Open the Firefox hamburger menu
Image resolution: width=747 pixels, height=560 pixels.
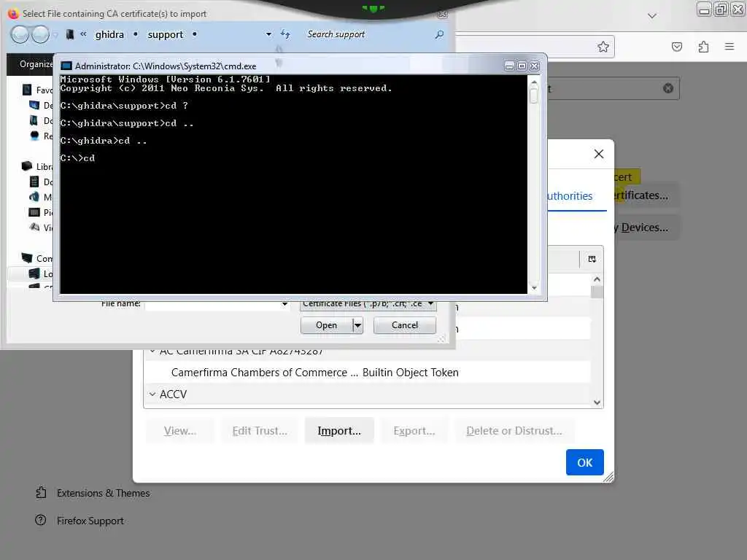tap(729, 47)
